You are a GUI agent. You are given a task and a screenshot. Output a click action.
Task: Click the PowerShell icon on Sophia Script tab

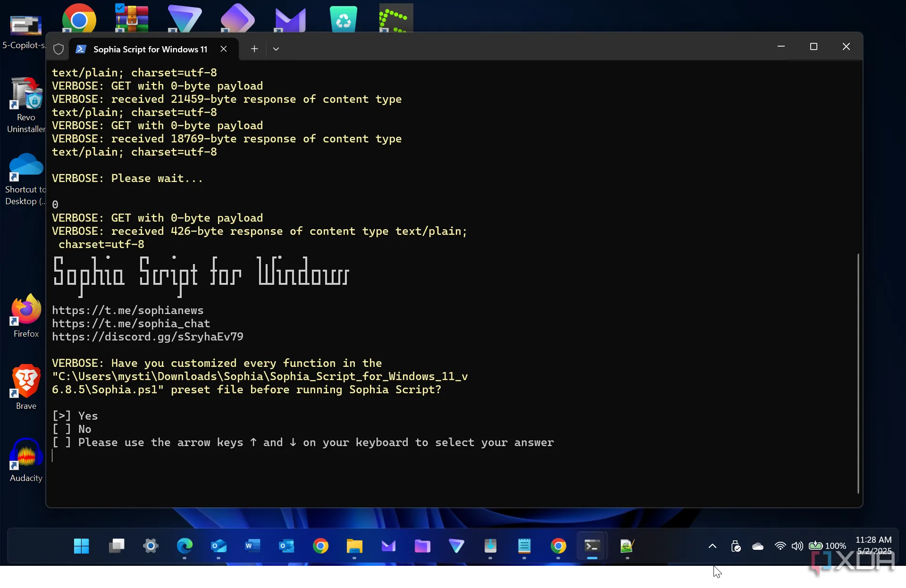(x=81, y=49)
